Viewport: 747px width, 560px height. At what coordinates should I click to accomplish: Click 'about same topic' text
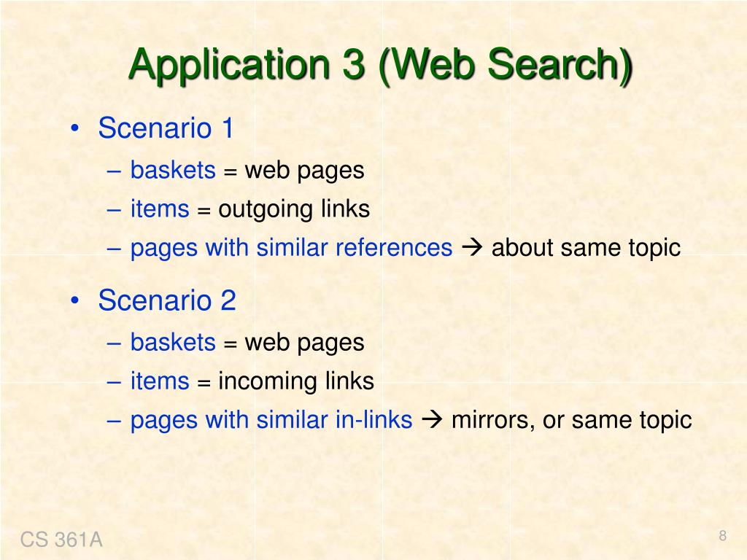point(586,249)
